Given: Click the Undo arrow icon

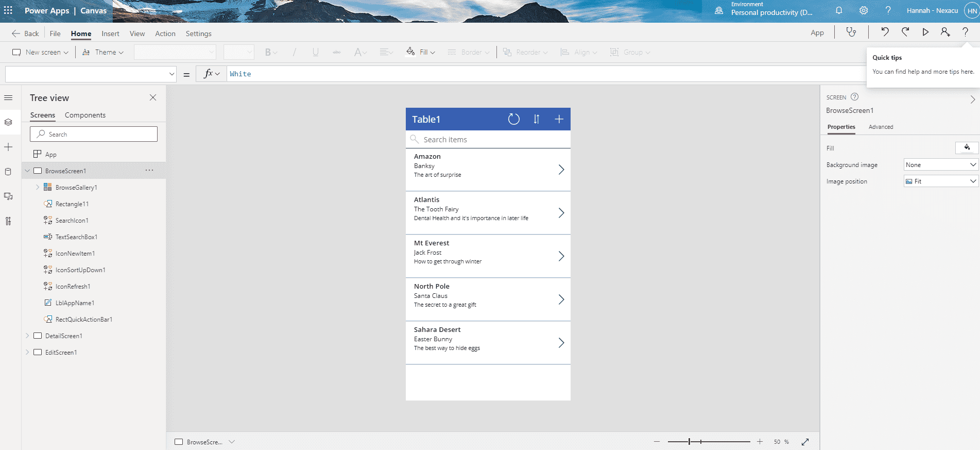Looking at the screenshot, I should (885, 32).
